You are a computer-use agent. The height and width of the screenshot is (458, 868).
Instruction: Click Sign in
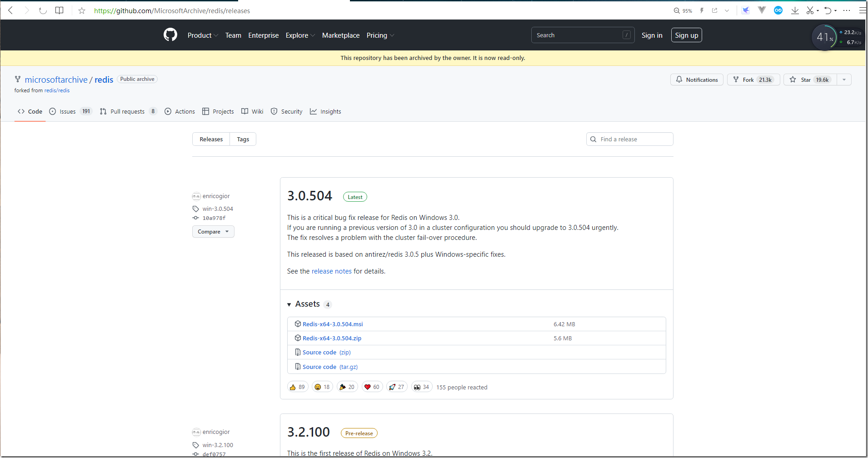pyautogui.click(x=652, y=35)
